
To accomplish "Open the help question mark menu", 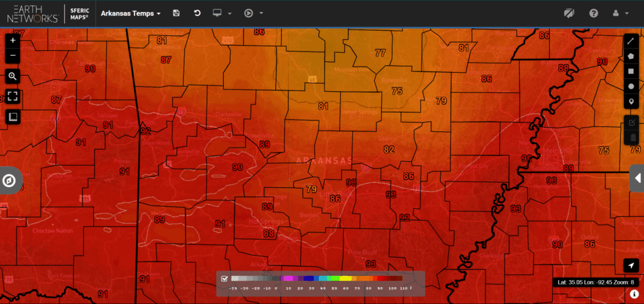I will point(594,13).
